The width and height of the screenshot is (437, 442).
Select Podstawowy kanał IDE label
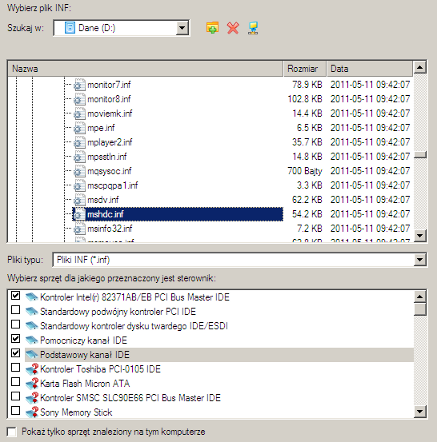coord(85,355)
